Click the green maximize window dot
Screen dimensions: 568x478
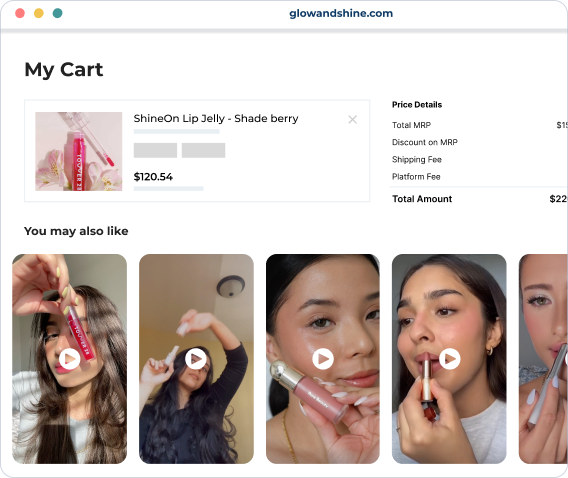pos(58,13)
